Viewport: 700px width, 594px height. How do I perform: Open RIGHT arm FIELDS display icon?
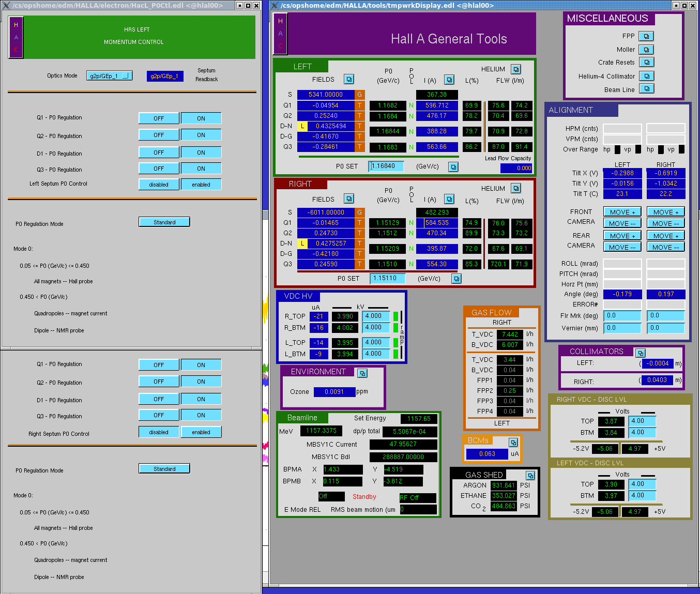tap(349, 199)
